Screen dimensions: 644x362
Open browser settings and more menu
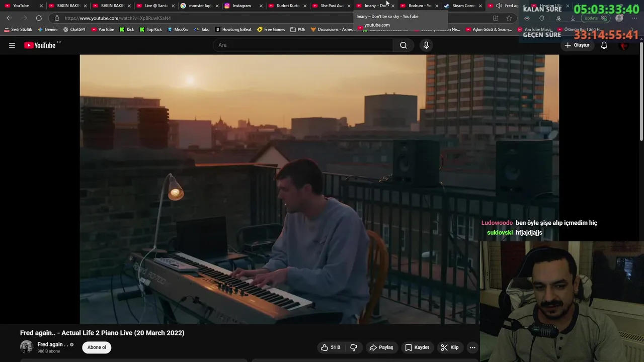634,18
